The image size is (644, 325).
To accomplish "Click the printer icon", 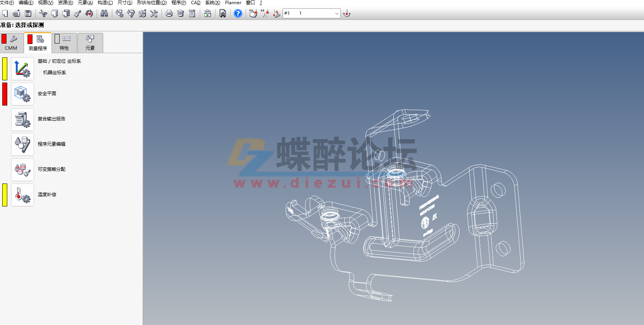I will (x=169, y=14).
